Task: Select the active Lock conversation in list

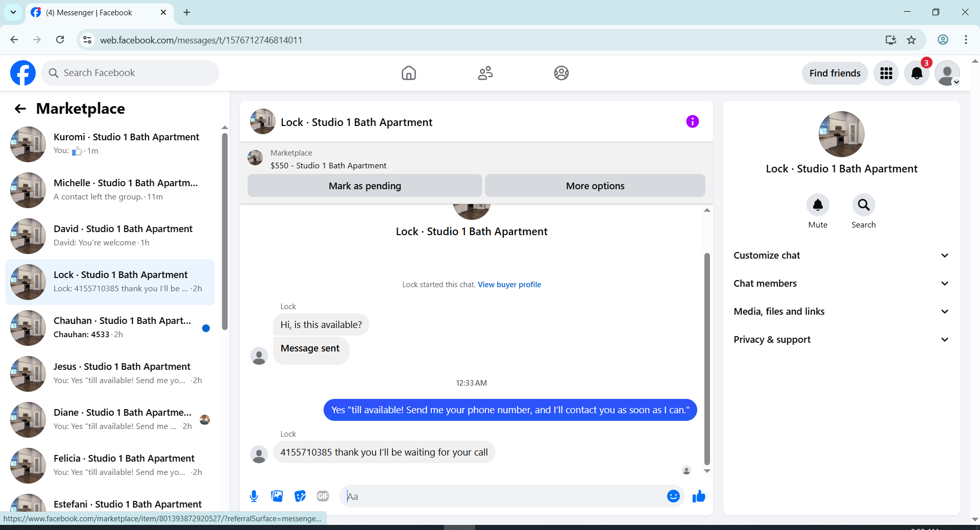Action: 110,282
